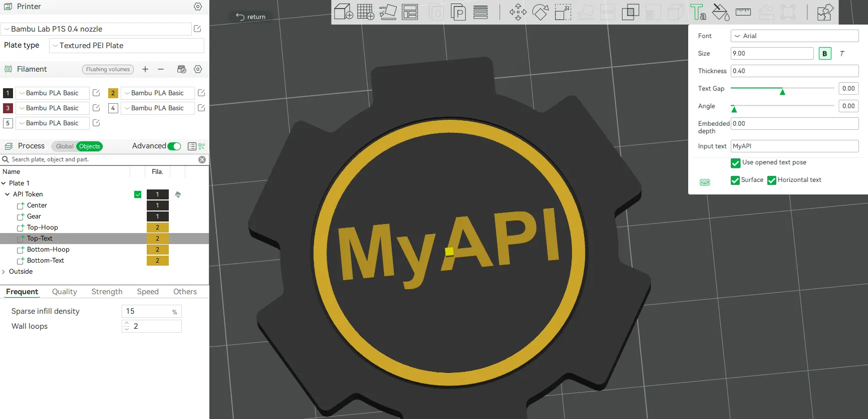Select the Measure ruler tool
Screen dimensions: 868x419
[743, 12]
